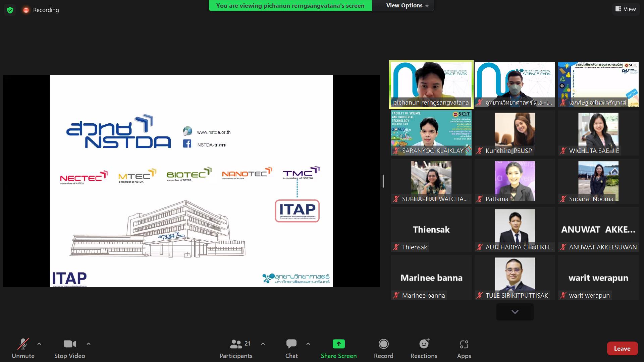The width and height of the screenshot is (644, 362).
Task: Click Stop Video camera icon
Action: [x=70, y=344]
